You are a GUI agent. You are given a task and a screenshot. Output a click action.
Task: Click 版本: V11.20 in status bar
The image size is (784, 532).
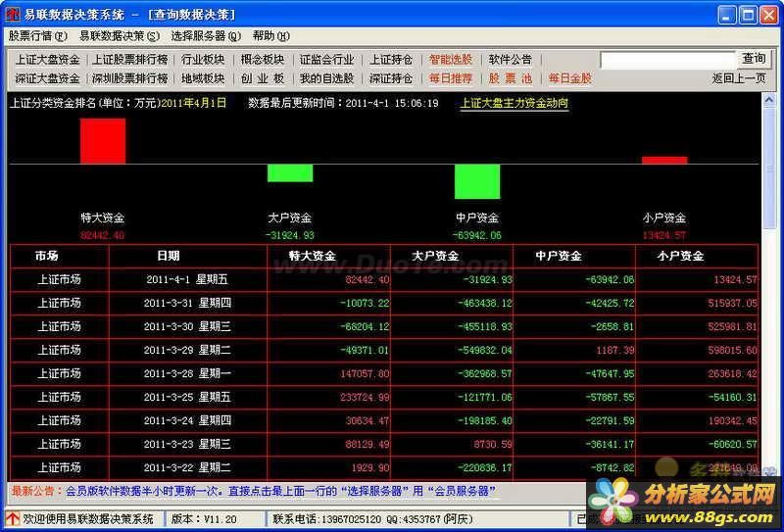[x=204, y=519]
